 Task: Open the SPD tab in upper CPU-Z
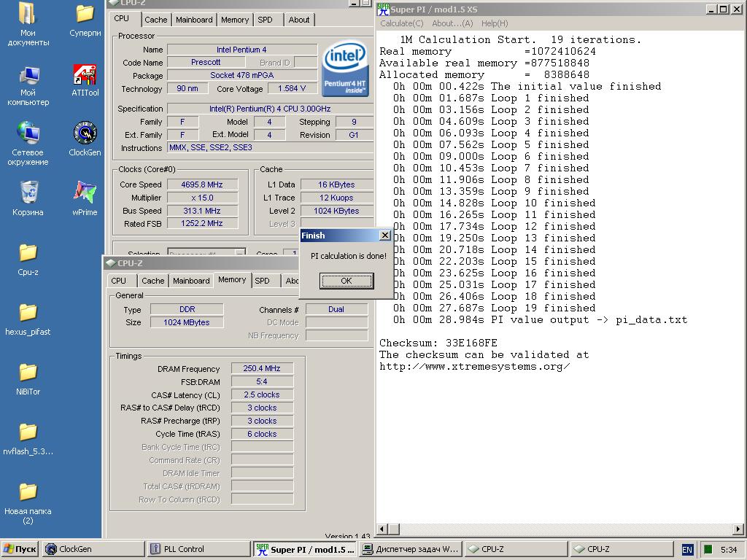click(x=266, y=20)
